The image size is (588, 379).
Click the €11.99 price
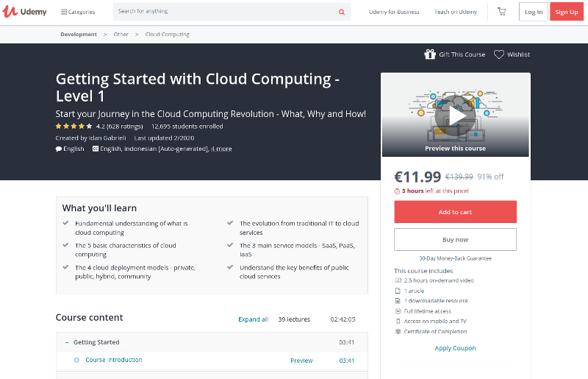417,177
